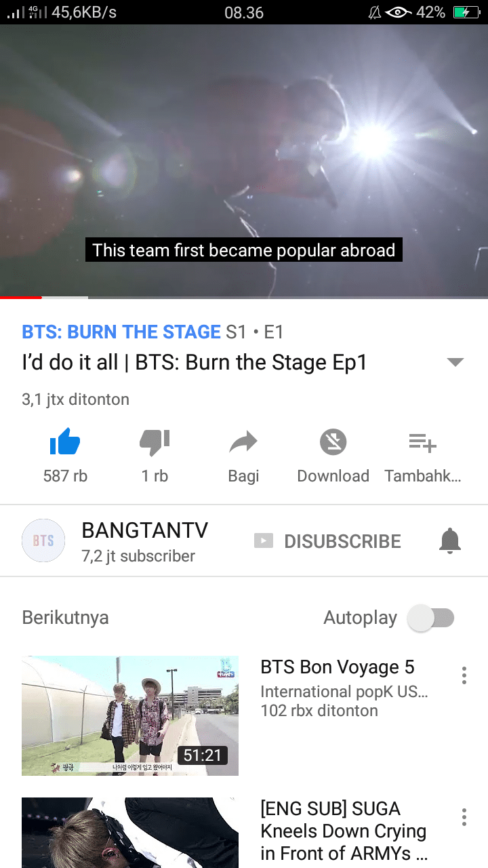
Task: Tap the notification bell for BANGTANTV
Action: 450,540
